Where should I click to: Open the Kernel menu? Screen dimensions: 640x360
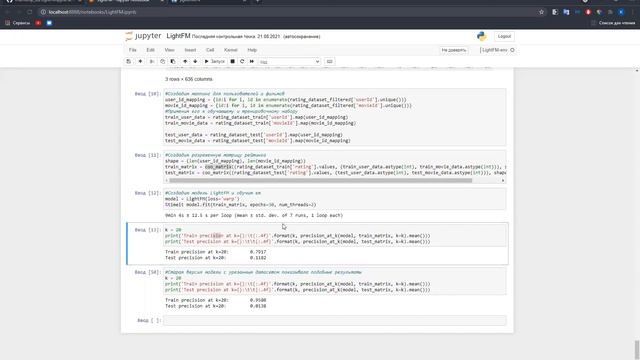231,50
